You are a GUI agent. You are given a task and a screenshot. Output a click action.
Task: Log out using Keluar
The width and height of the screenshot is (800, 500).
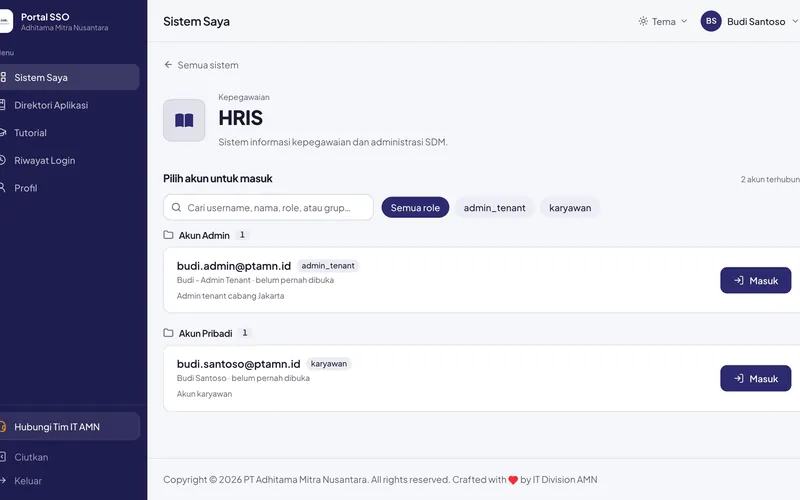click(28, 481)
